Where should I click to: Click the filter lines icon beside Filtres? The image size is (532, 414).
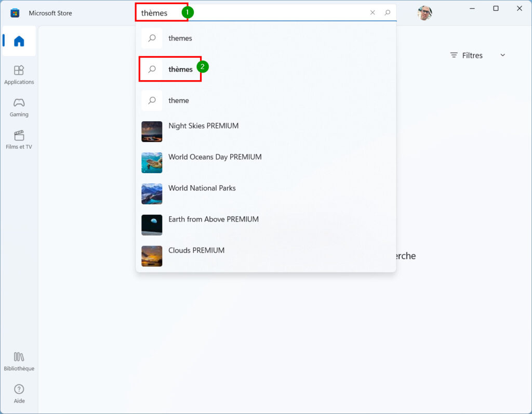[x=454, y=55]
